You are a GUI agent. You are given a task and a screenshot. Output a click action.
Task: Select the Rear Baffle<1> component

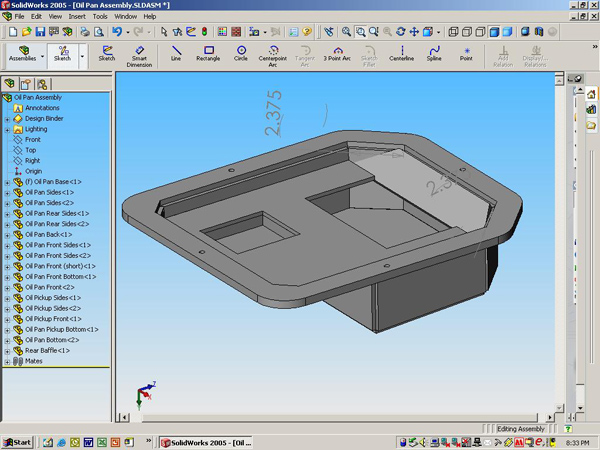click(47, 350)
